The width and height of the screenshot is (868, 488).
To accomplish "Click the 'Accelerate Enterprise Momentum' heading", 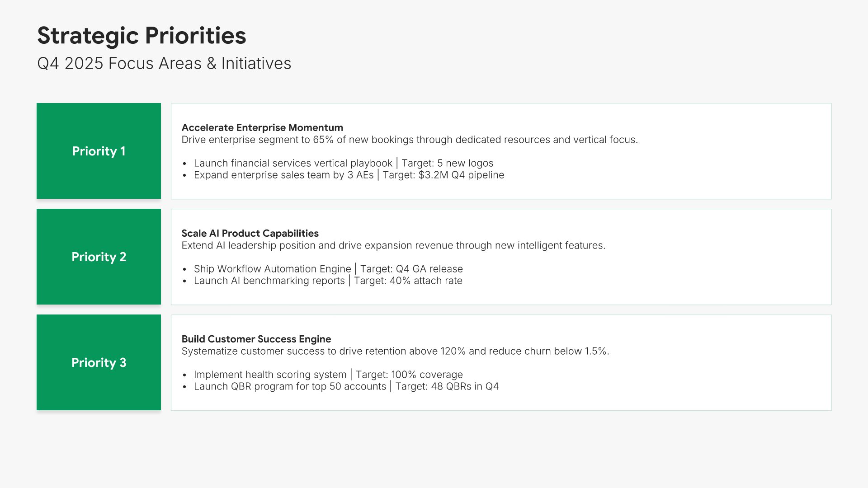I will tap(262, 128).
